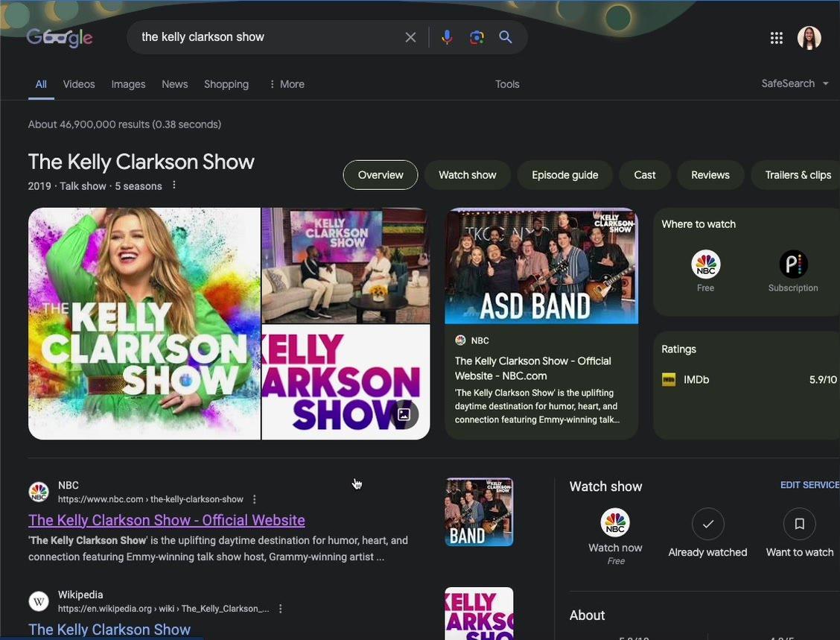Viewport: 840px width, 640px height.
Task: Select the Watch show chip
Action: tap(467, 175)
